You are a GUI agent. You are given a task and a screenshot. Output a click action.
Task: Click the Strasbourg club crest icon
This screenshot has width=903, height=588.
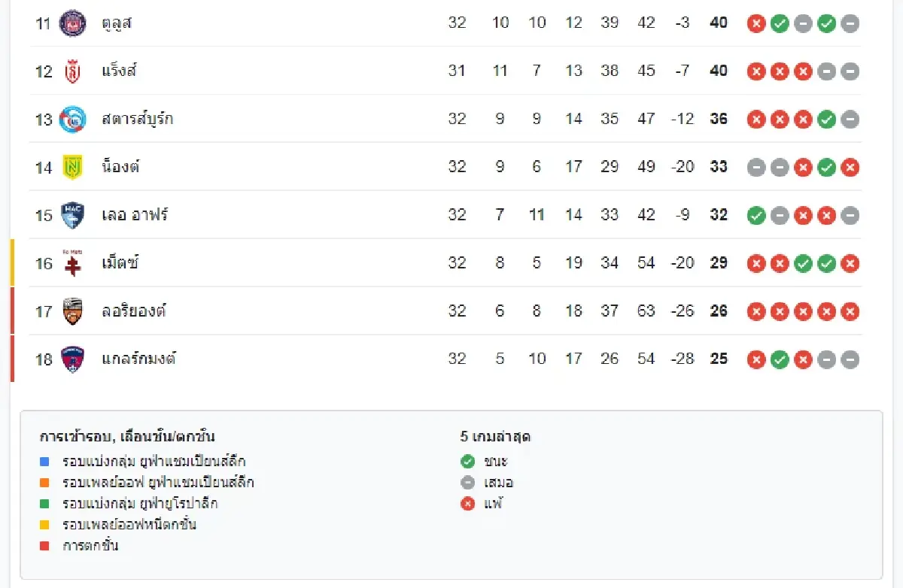(x=72, y=119)
